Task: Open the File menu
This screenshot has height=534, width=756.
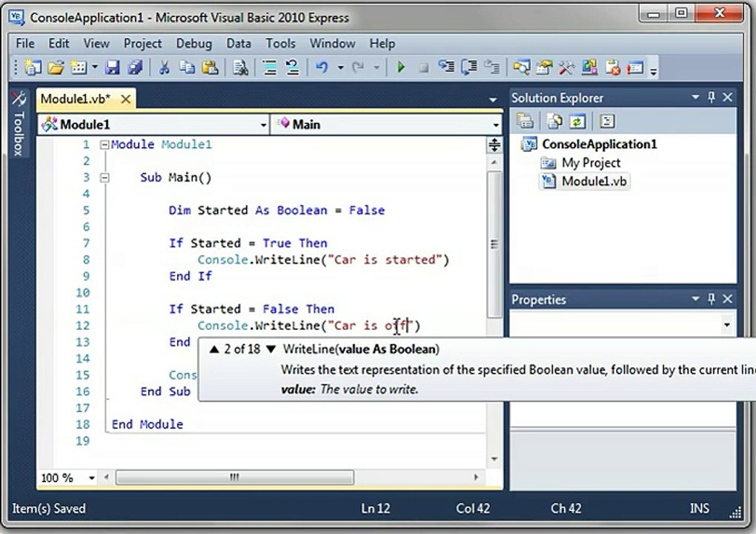Action: click(x=25, y=44)
